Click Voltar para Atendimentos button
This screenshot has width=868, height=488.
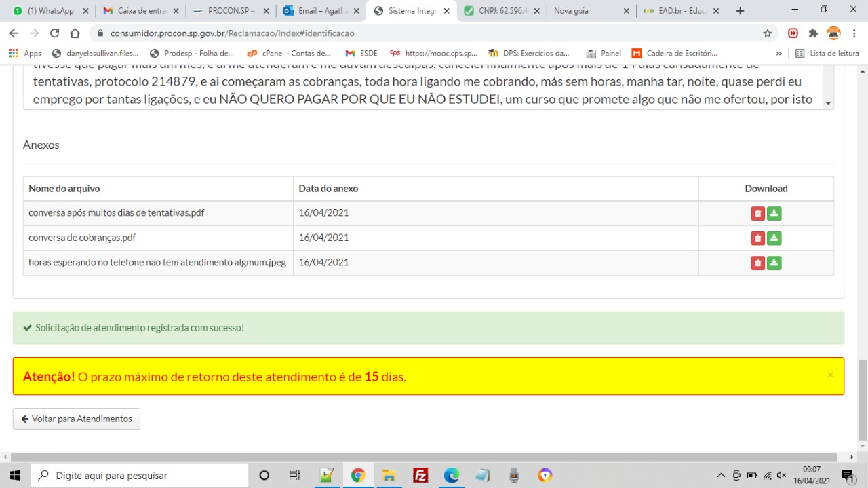(x=77, y=419)
